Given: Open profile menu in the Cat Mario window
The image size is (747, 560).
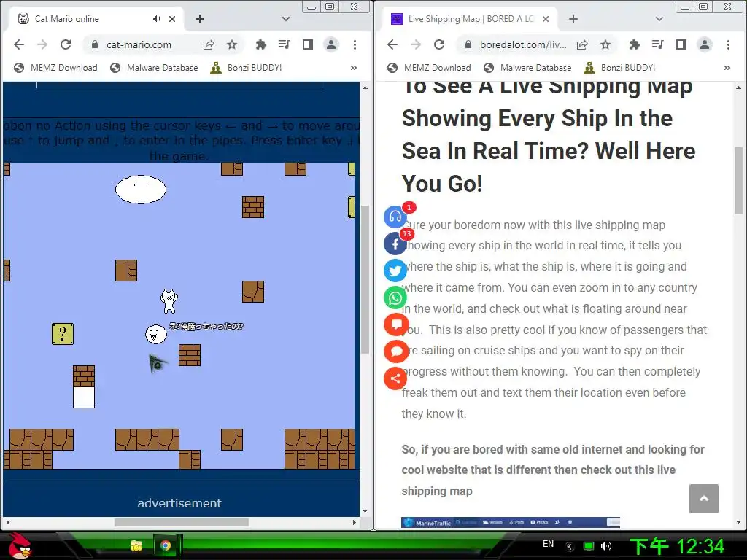Looking at the screenshot, I should coord(331,44).
